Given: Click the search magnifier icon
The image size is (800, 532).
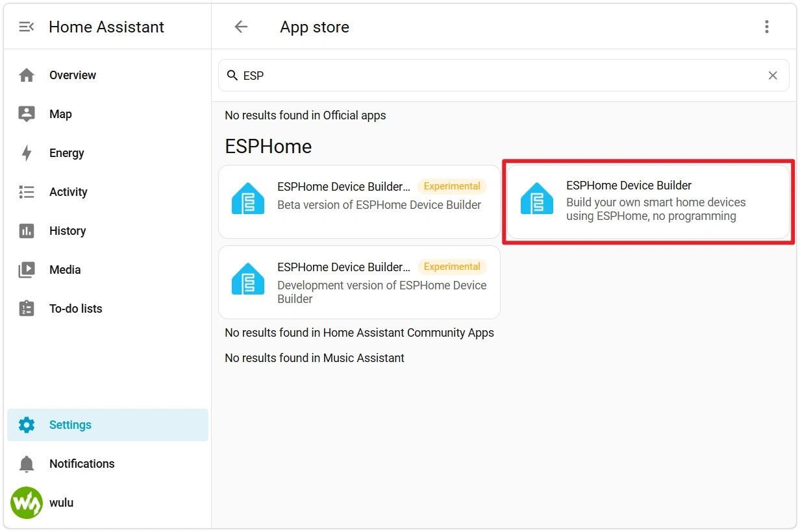Looking at the screenshot, I should tap(232, 75).
